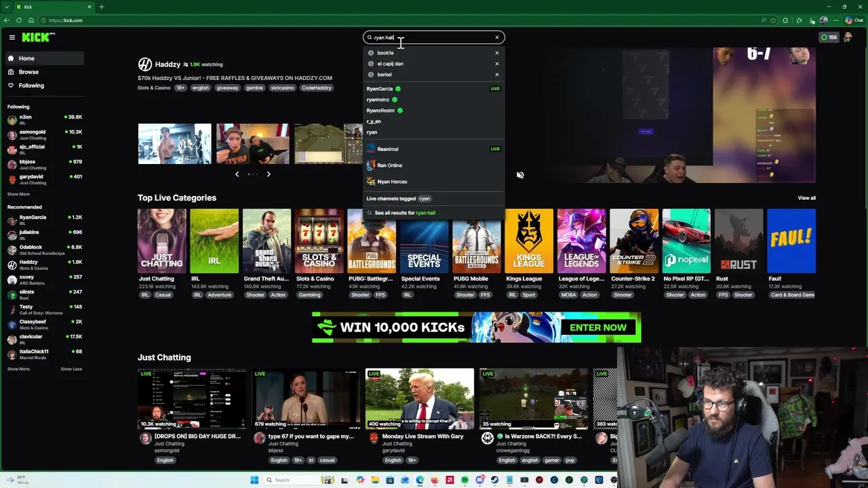Open Spotify from the taskbar
Viewport: 868px width, 488px height.
pyautogui.click(x=465, y=480)
